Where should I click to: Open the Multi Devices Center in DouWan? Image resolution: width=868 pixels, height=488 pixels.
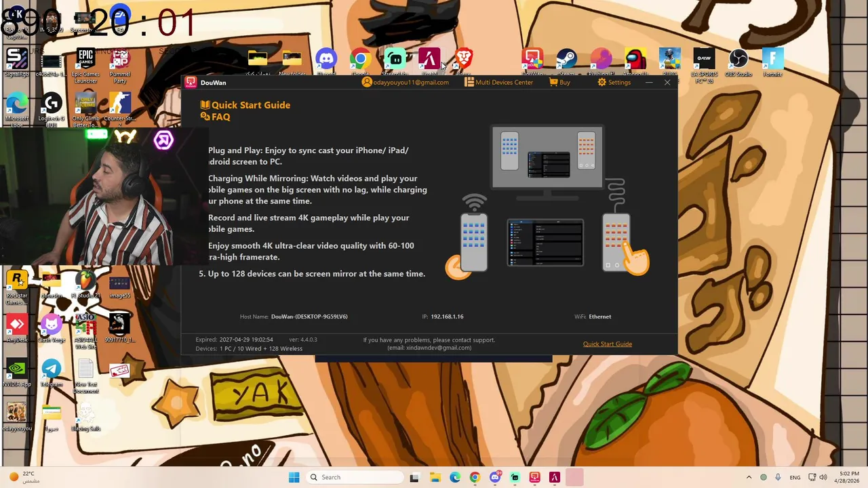click(498, 82)
